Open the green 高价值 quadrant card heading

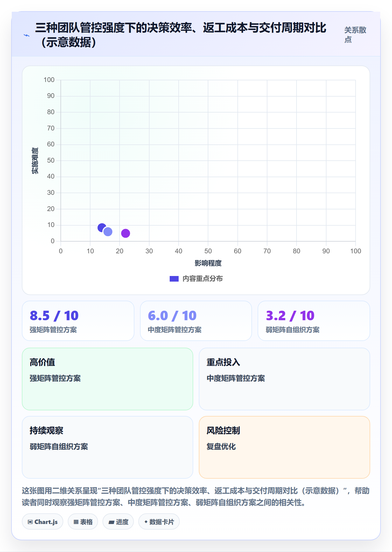[x=42, y=362]
